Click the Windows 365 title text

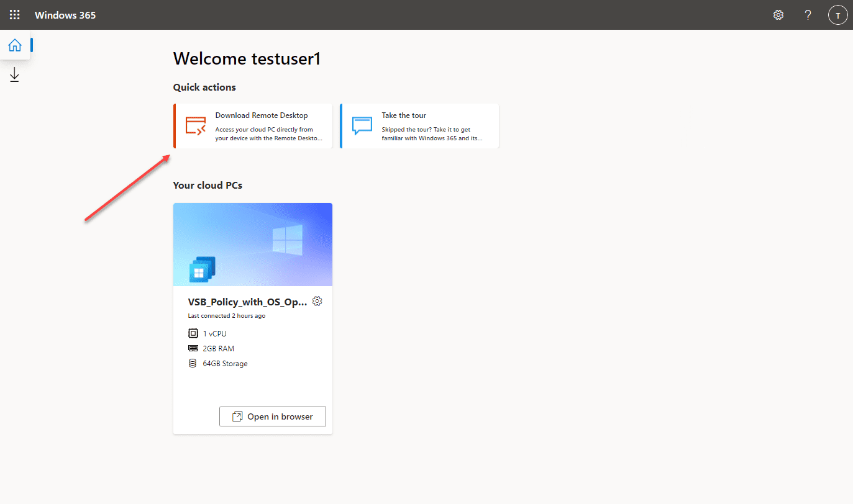(65, 15)
